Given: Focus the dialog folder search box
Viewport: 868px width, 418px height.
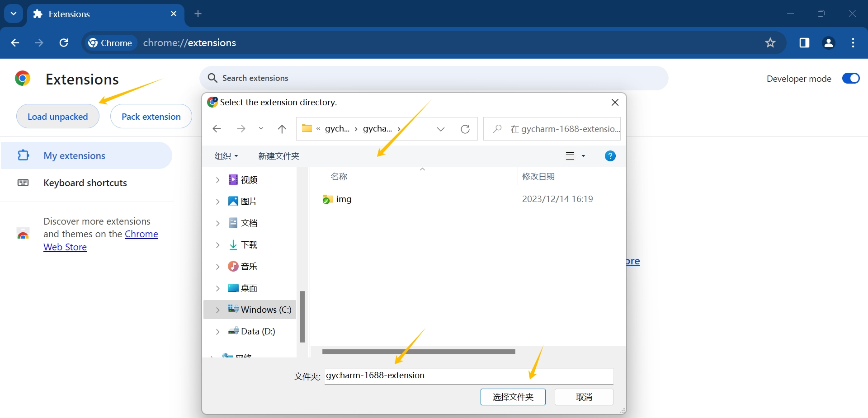Looking at the screenshot, I should pyautogui.click(x=552, y=129).
